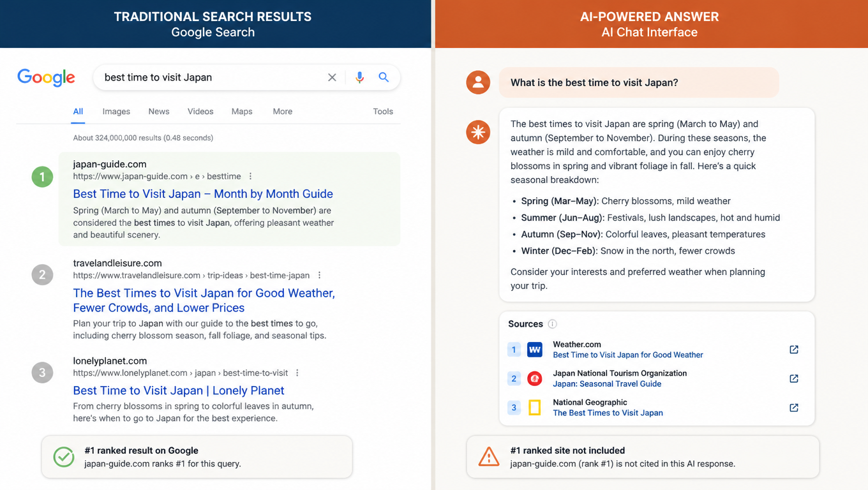Open 'The Best Times to Visit Japan' source link

[608, 413]
